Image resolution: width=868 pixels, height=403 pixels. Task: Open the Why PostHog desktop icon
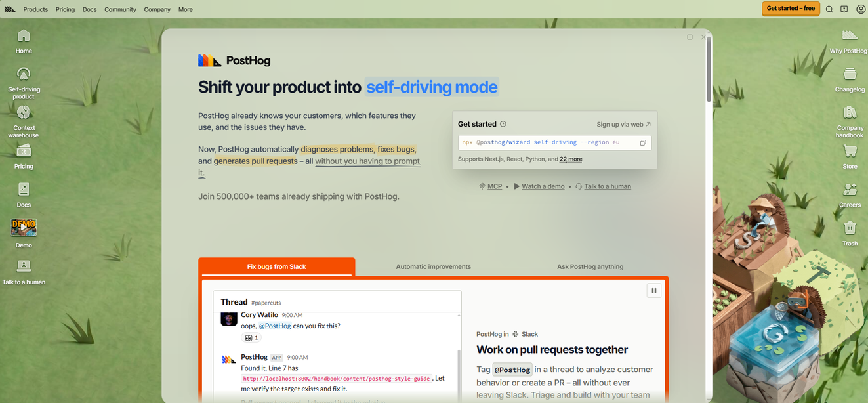[850, 41]
